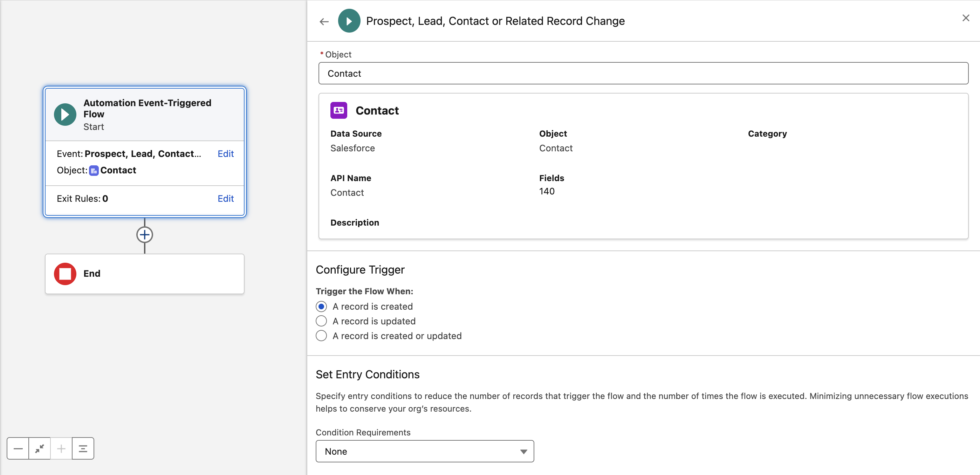980x475 pixels.
Task: Click the zoom in icon
Action: tap(61, 448)
